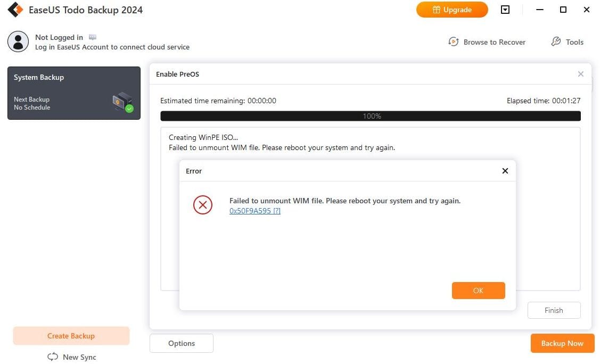Click the EaseUS diamond logo icon
600x364 pixels.
[x=15, y=10]
